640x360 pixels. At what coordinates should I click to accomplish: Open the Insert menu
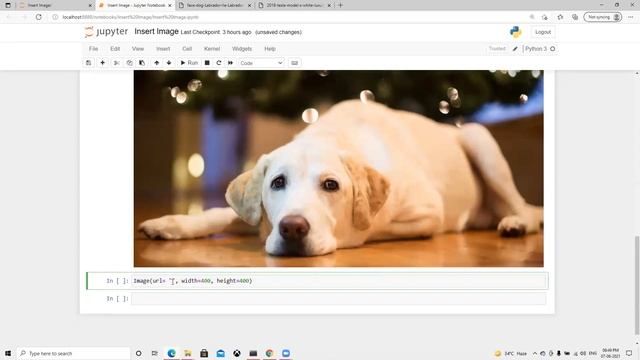coord(163,49)
